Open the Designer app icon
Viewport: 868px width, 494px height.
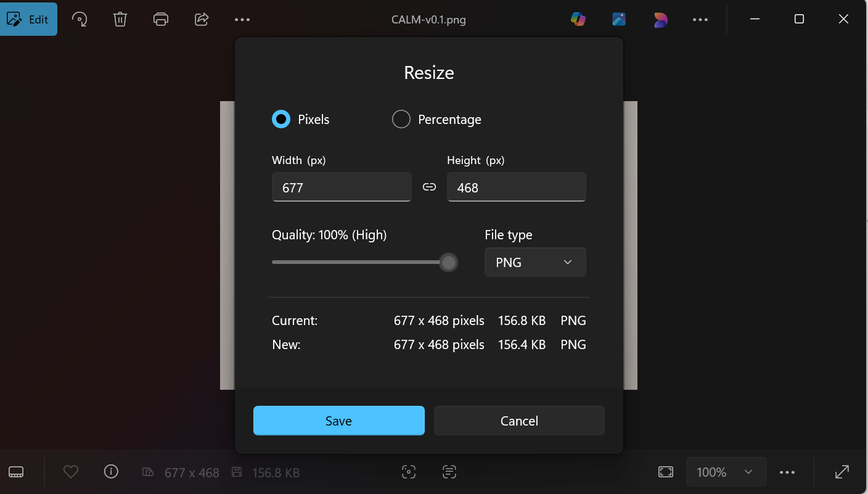(619, 19)
